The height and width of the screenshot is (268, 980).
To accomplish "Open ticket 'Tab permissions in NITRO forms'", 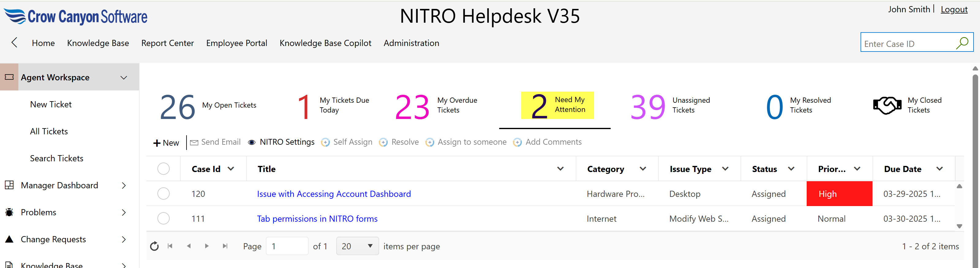I will point(317,219).
